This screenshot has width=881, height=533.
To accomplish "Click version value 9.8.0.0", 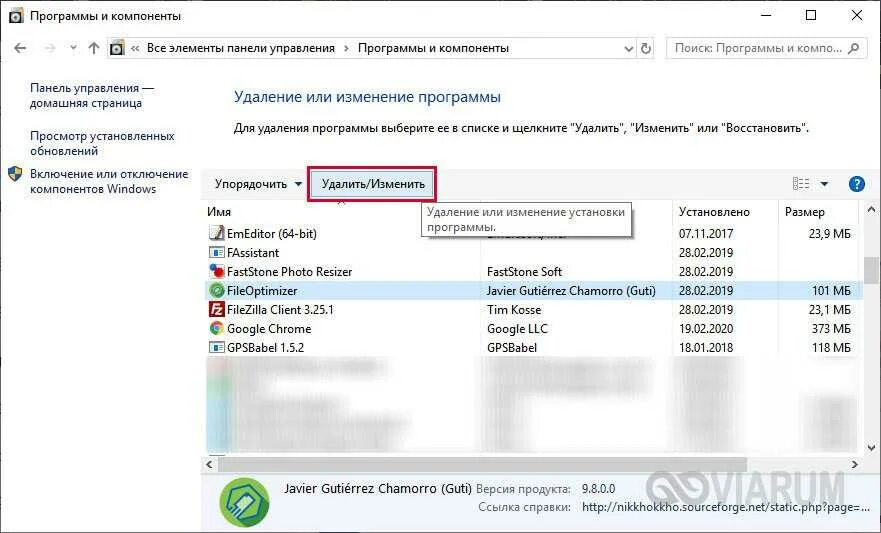I will (x=598, y=489).
